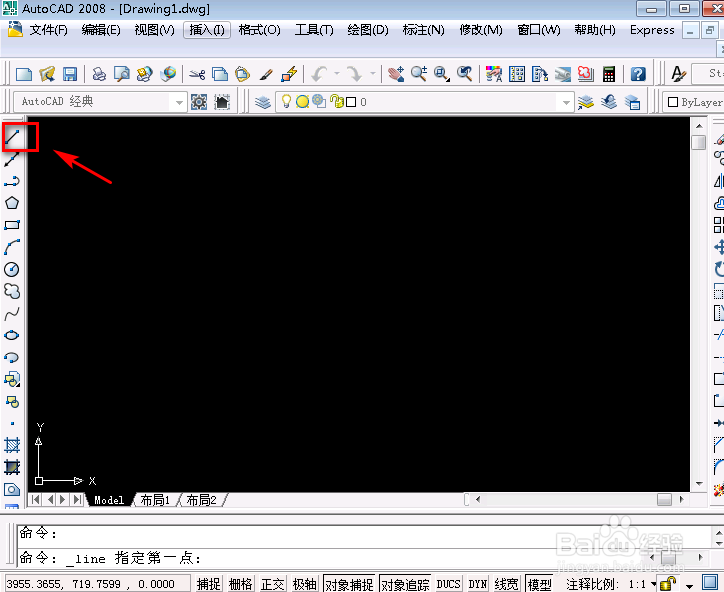Click the Workspace Settings gear icon
Screen dimensions: 724x592
199,102
